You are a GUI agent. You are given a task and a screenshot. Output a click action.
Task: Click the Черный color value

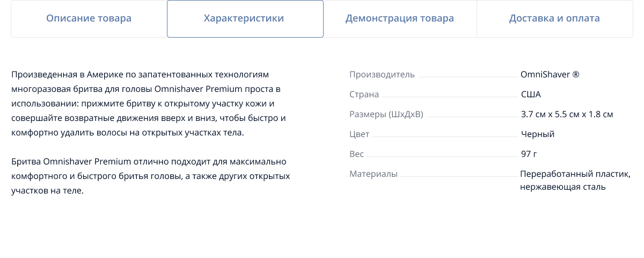(537, 134)
